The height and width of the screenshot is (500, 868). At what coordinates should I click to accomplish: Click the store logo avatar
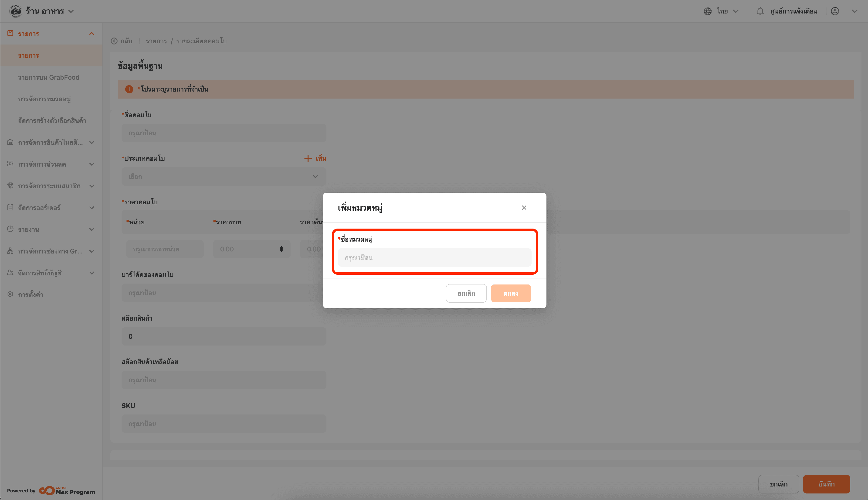coord(16,11)
